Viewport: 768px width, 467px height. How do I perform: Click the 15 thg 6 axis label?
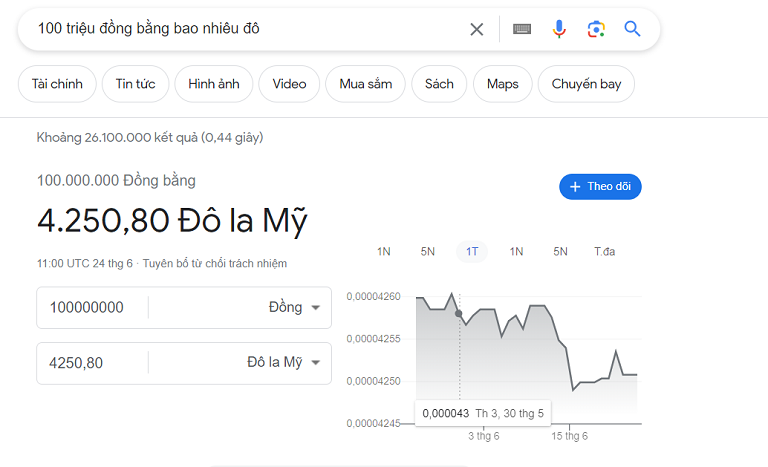click(569, 436)
